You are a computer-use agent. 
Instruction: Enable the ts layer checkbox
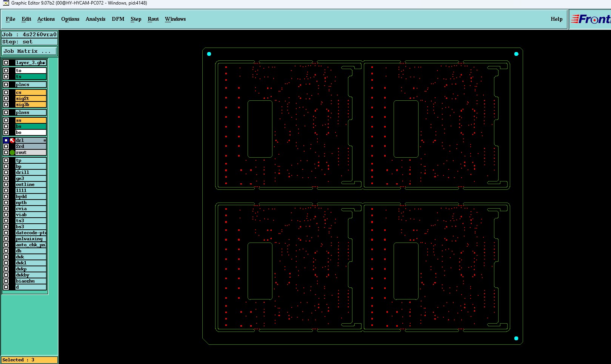[6, 77]
